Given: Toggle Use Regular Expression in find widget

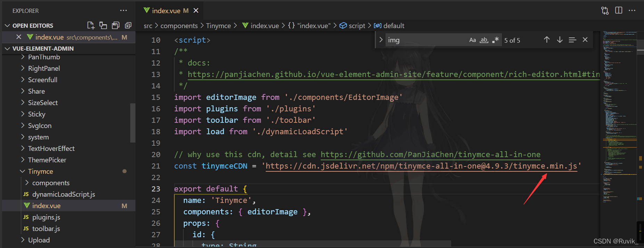Looking at the screenshot, I should click(x=496, y=40).
